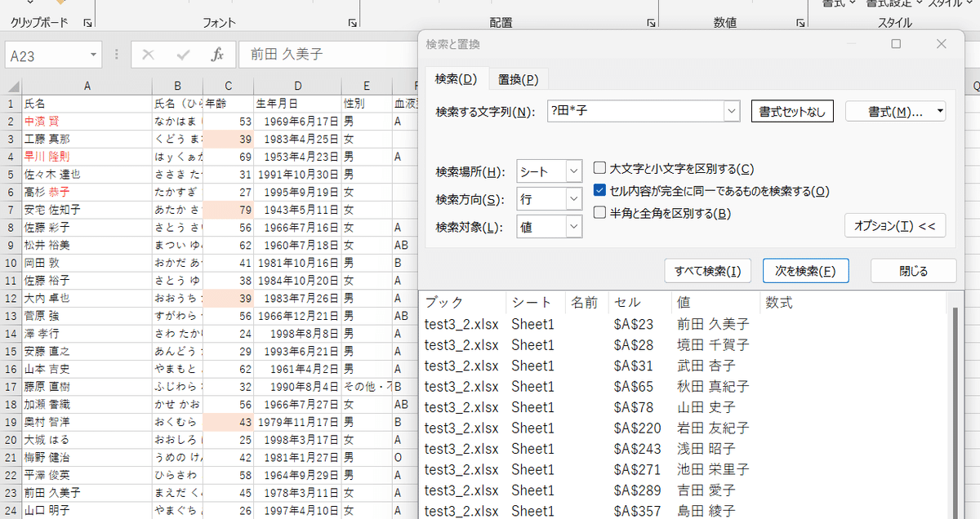Screen dimensions: 980x519
Task: Select result row $A$65 秋田 真紀子
Action: pyautogui.click(x=684, y=387)
